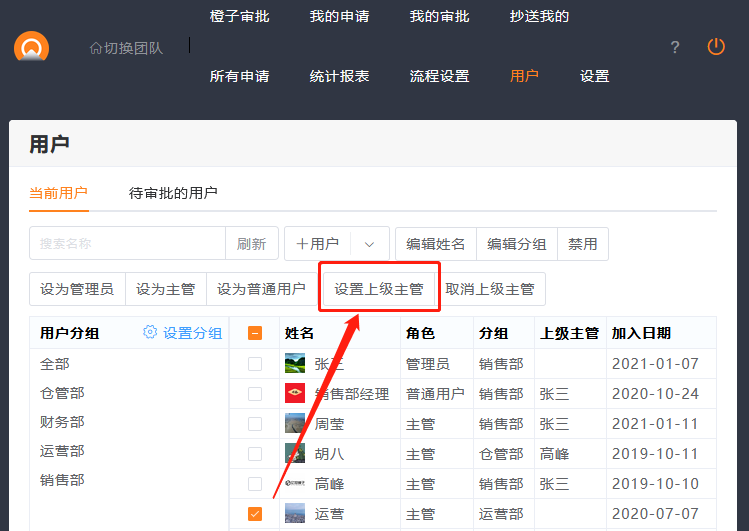Expand the add-user dropdown arrow
The image size is (749, 531).
click(369, 244)
